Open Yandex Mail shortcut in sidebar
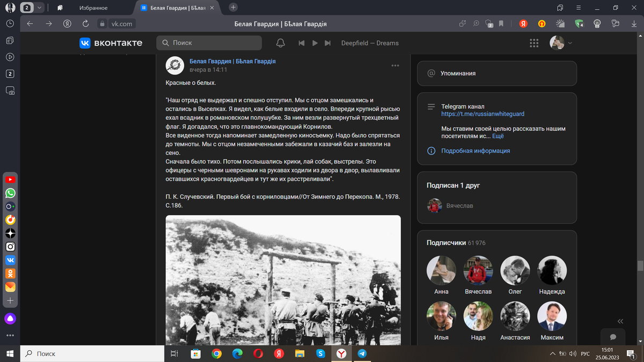 click(10, 287)
